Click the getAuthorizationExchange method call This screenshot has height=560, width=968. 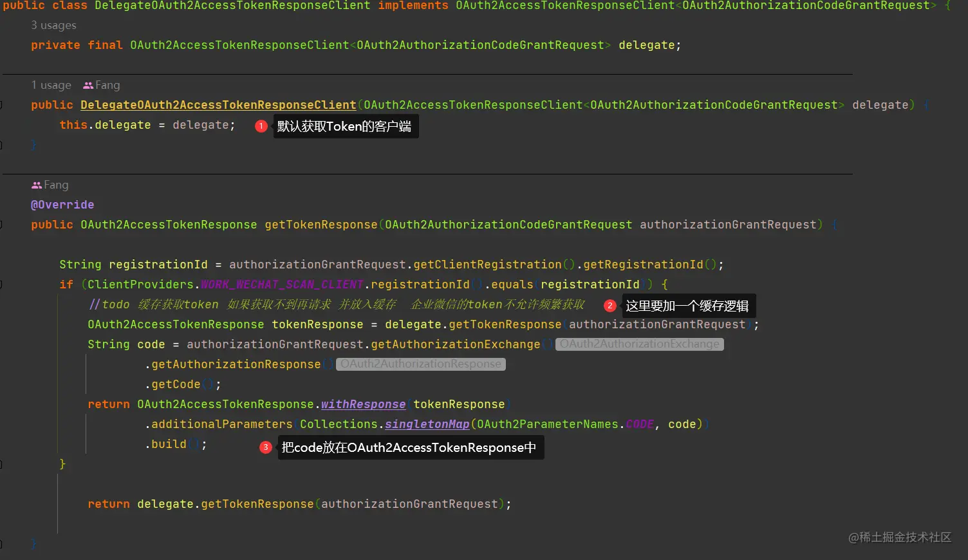(x=456, y=344)
